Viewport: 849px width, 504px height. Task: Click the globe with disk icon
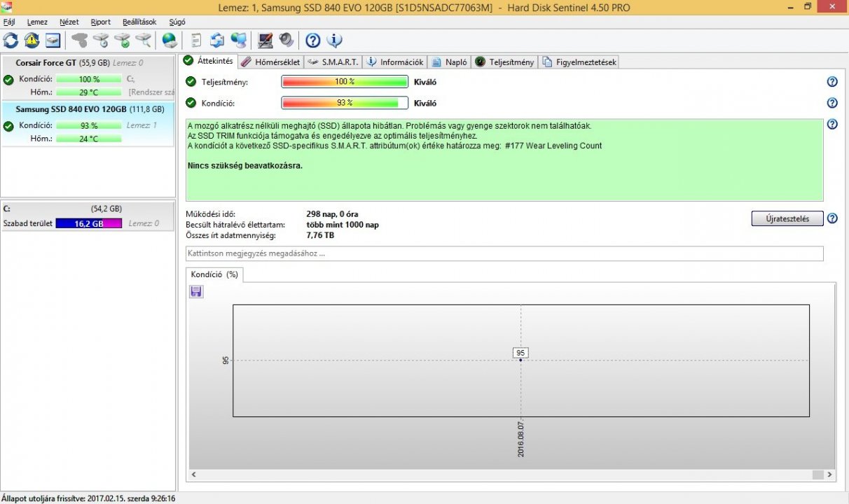[x=170, y=40]
